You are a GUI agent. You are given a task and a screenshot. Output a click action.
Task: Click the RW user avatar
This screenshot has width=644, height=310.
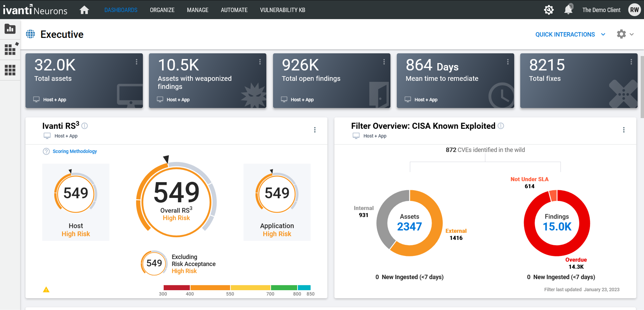[x=634, y=10]
